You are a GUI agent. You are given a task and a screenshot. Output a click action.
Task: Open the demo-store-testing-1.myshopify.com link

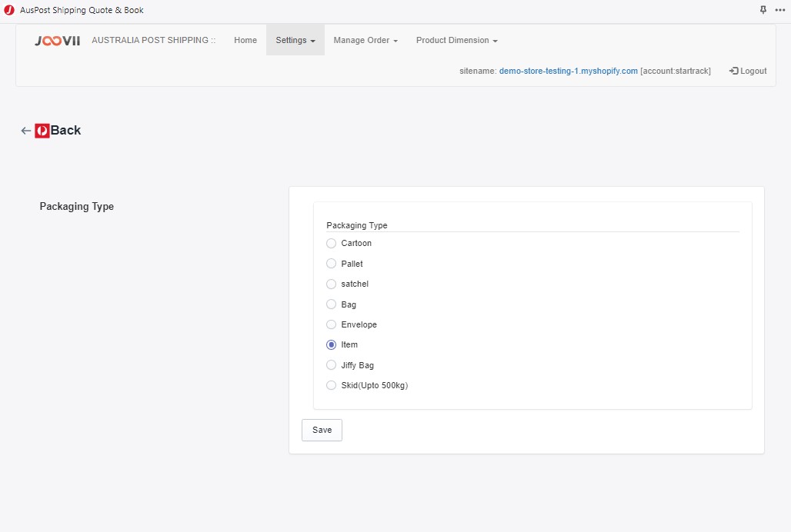click(567, 70)
